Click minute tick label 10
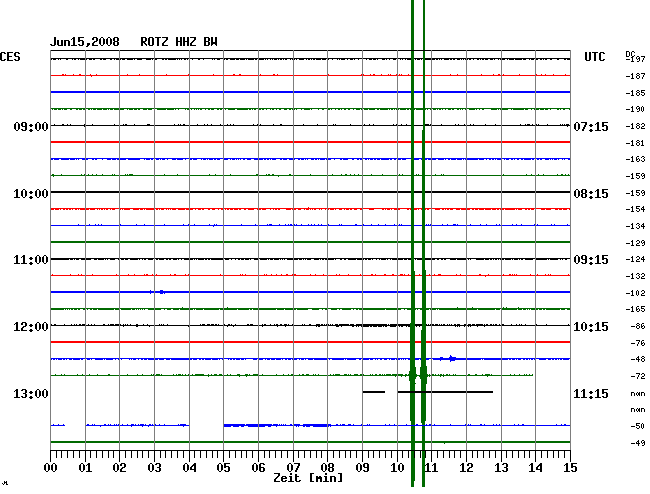The width and height of the screenshot is (650, 494). click(397, 468)
